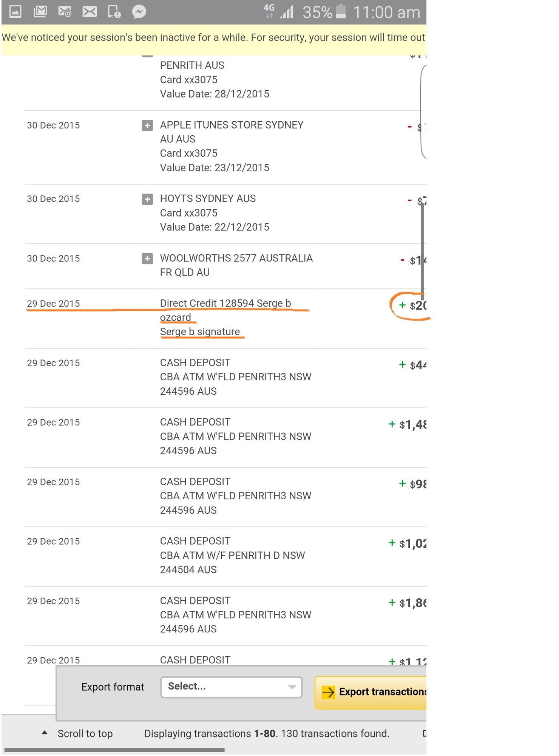559x756 pixels.
Task: Tap the Gmail notification icon
Action: [x=40, y=12]
